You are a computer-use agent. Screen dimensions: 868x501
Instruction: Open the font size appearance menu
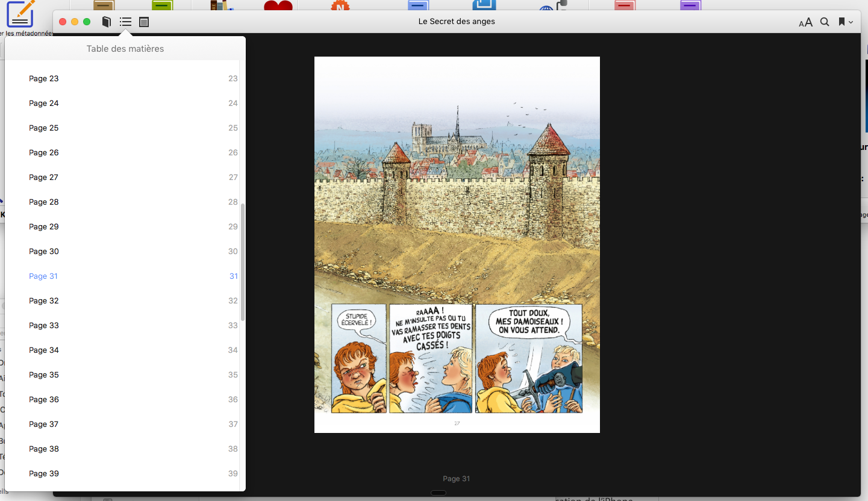[805, 22]
